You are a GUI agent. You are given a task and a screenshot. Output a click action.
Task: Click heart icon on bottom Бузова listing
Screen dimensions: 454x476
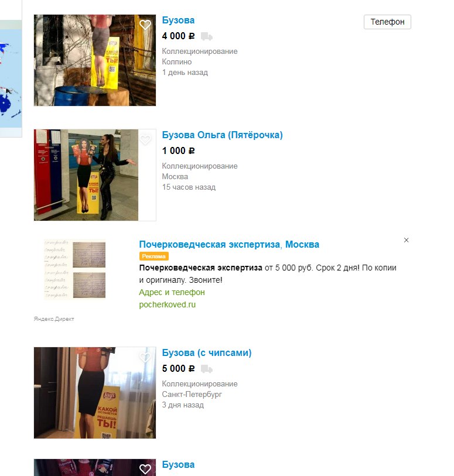pyautogui.click(x=145, y=469)
